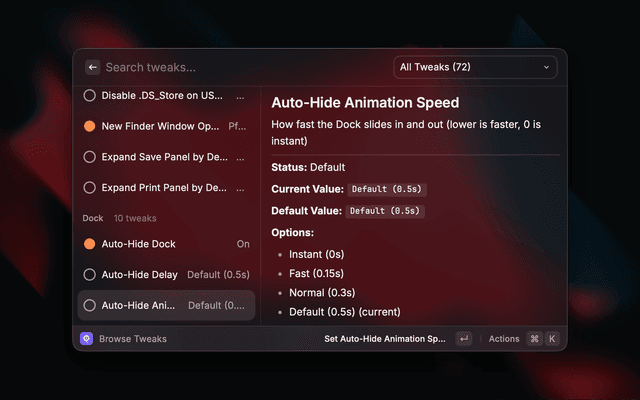Open the Actions menu in the bottom bar
The height and width of the screenshot is (400, 640).
pos(504,339)
